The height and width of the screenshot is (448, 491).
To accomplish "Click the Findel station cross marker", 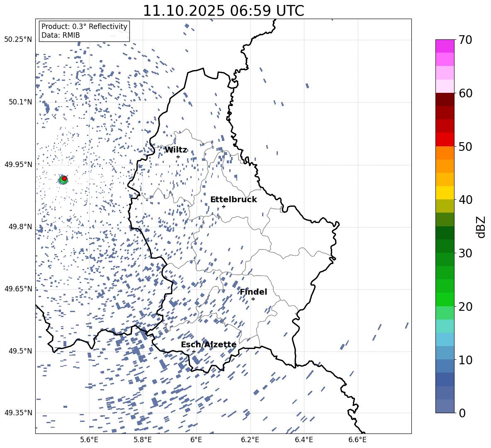I will [253, 299].
